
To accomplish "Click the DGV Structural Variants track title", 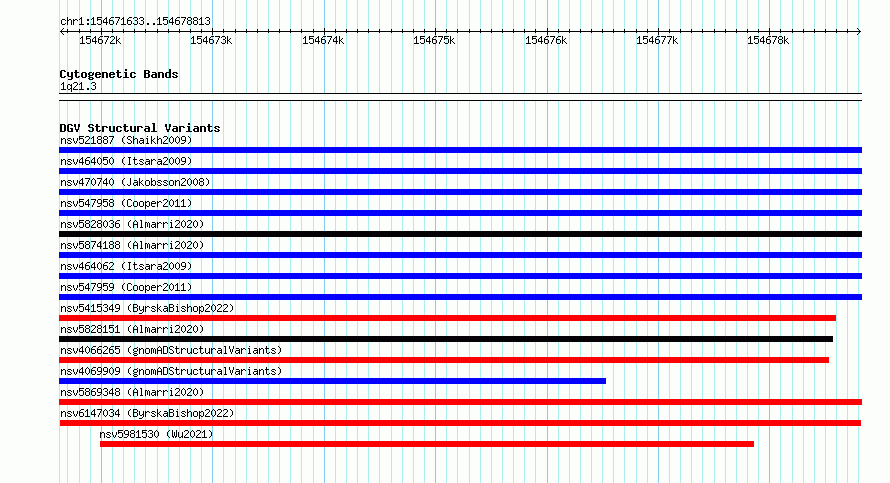I will coord(140,128).
